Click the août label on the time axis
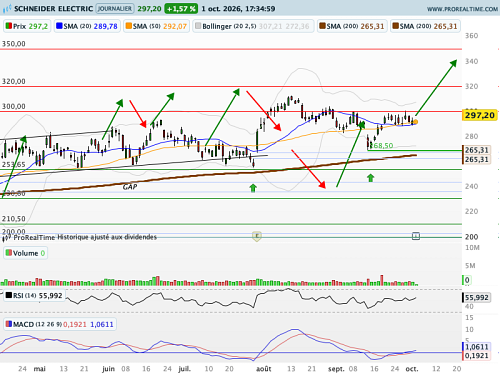 coord(263,369)
